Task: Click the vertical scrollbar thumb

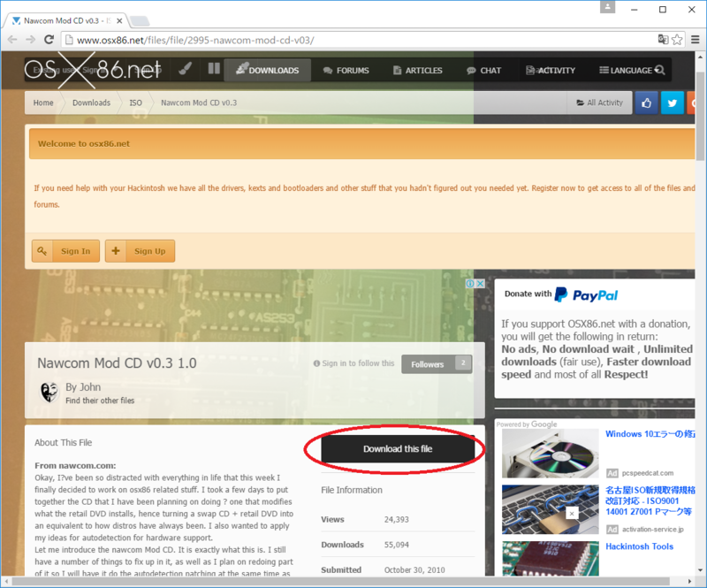Action: tap(700, 116)
